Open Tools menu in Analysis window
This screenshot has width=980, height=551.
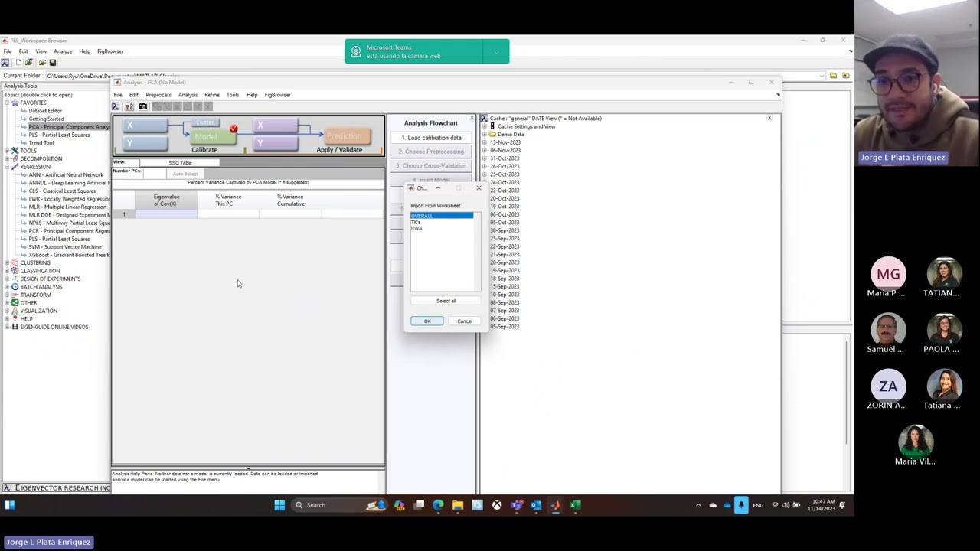pos(233,95)
